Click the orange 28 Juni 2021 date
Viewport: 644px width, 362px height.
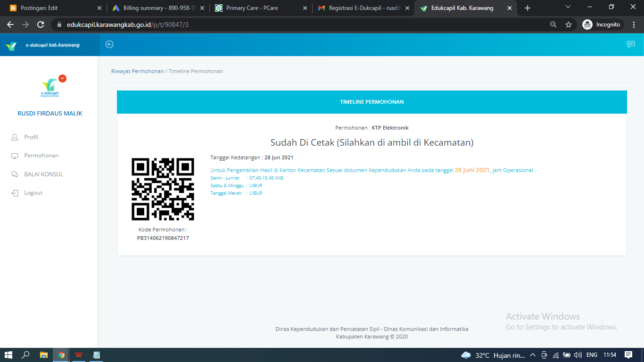pos(472,170)
